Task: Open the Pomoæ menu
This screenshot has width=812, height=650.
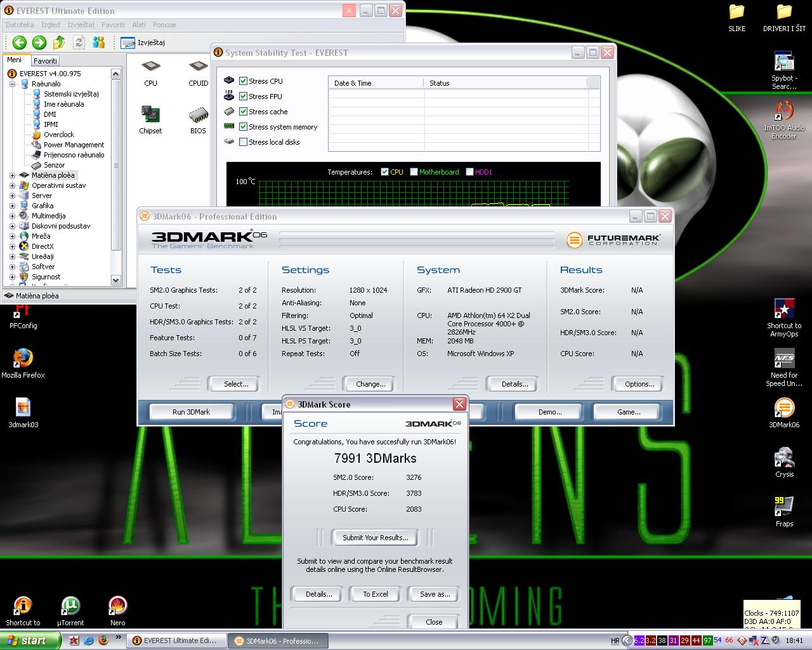Action: click(164, 25)
